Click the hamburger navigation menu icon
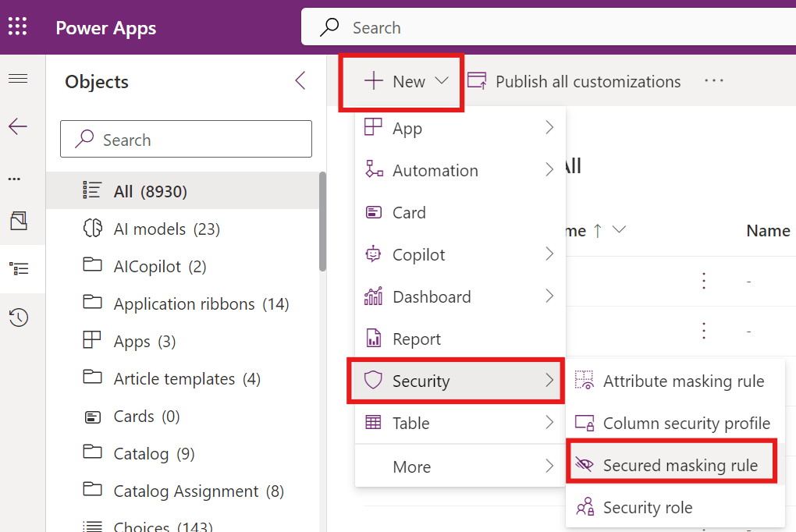The image size is (796, 532). point(18,79)
